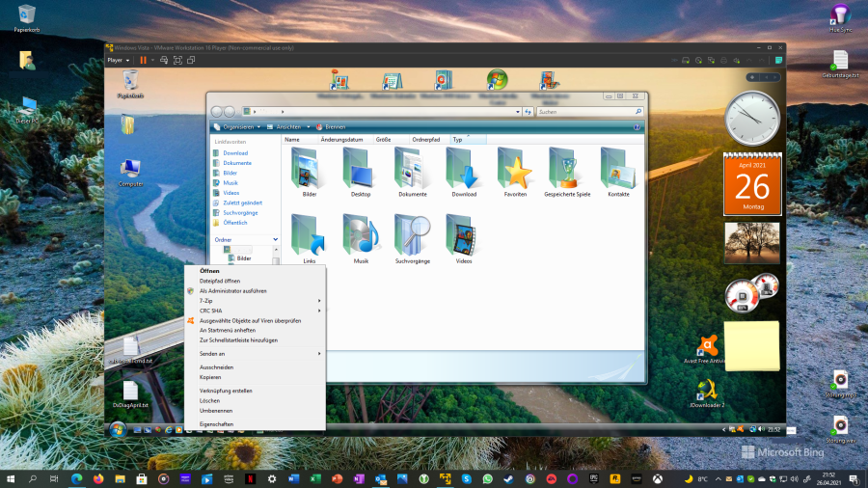This screenshot has height=488, width=868.
Task: Open the address bar history dropdown
Action: point(518,112)
